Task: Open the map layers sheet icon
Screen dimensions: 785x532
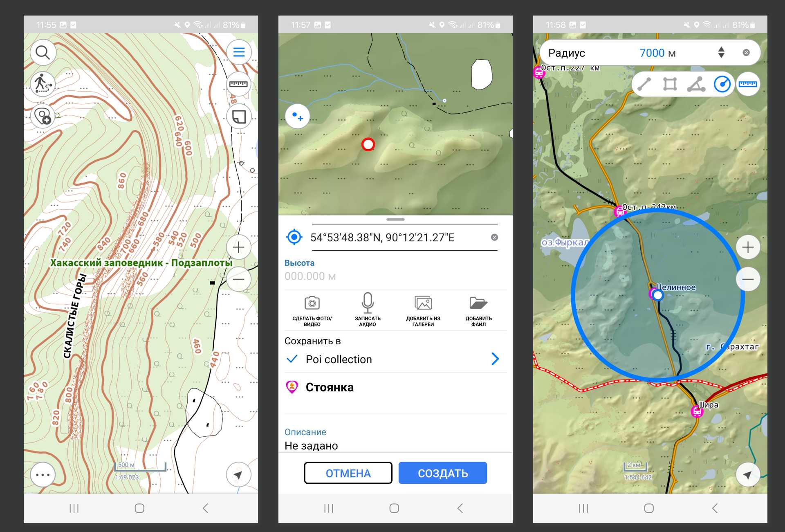Action: point(239,117)
